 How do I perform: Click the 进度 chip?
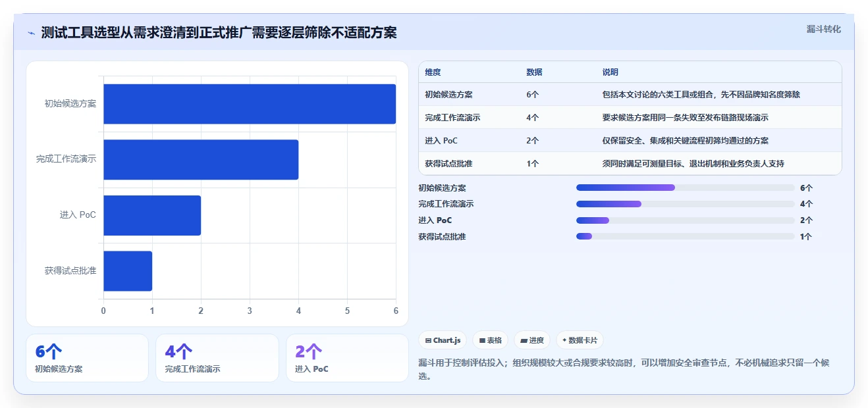pyautogui.click(x=532, y=340)
